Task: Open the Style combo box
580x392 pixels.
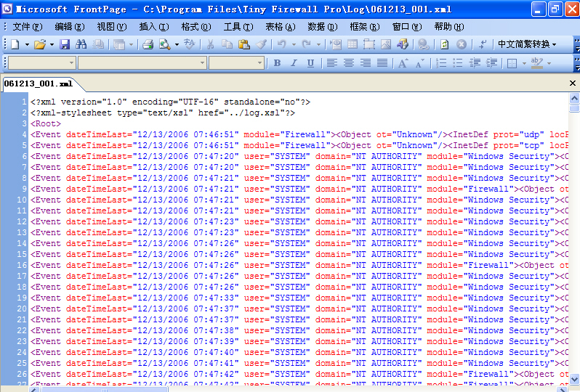Action: pos(42,63)
